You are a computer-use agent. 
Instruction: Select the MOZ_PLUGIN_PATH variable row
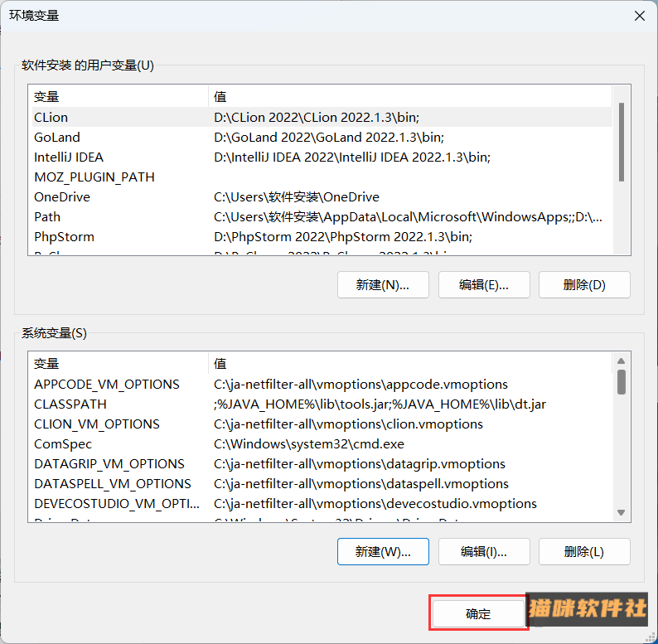click(x=322, y=177)
